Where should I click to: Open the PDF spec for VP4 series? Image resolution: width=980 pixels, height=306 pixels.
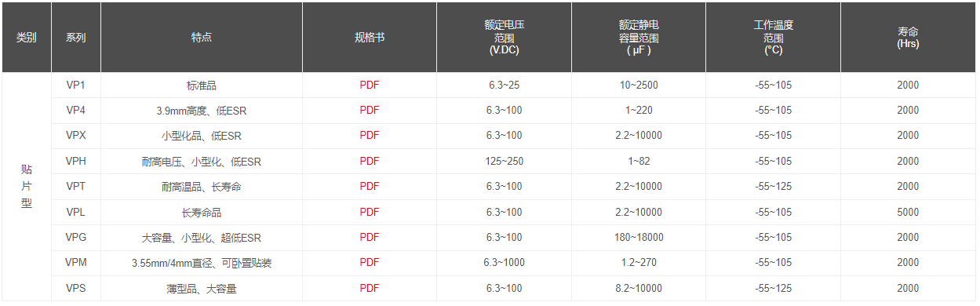pos(369,110)
